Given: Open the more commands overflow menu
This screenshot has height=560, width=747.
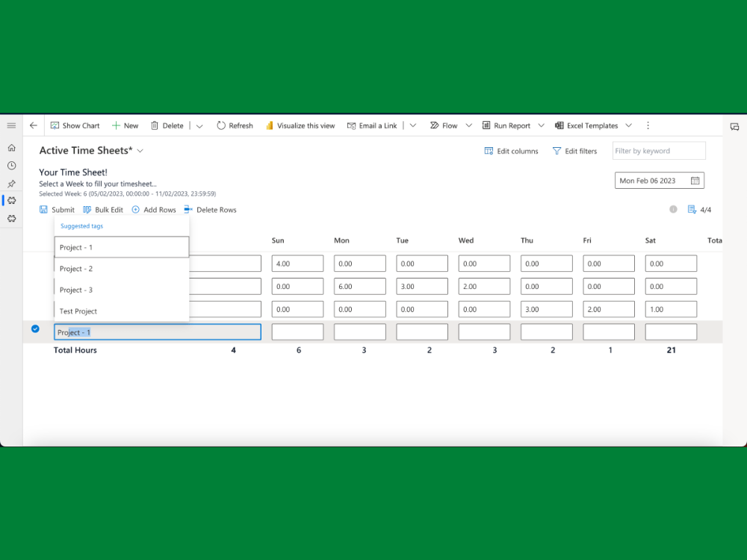Looking at the screenshot, I should tap(648, 125).
